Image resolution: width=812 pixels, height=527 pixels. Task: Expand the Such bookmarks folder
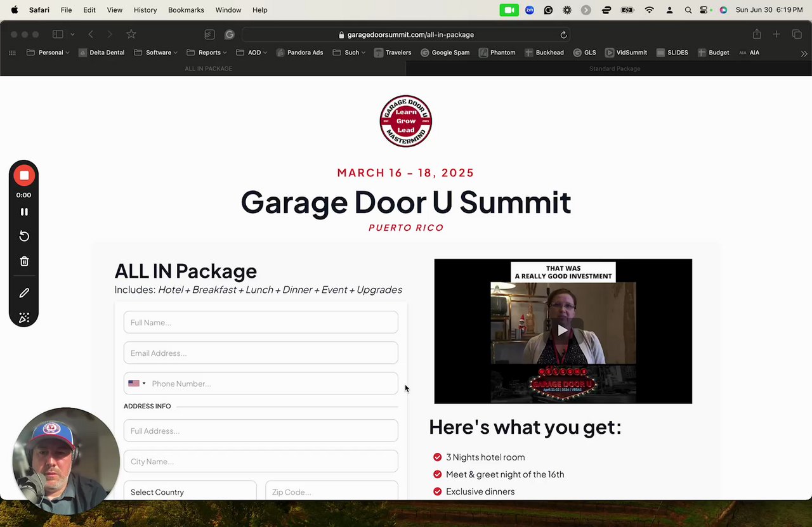tap(350, 53)
